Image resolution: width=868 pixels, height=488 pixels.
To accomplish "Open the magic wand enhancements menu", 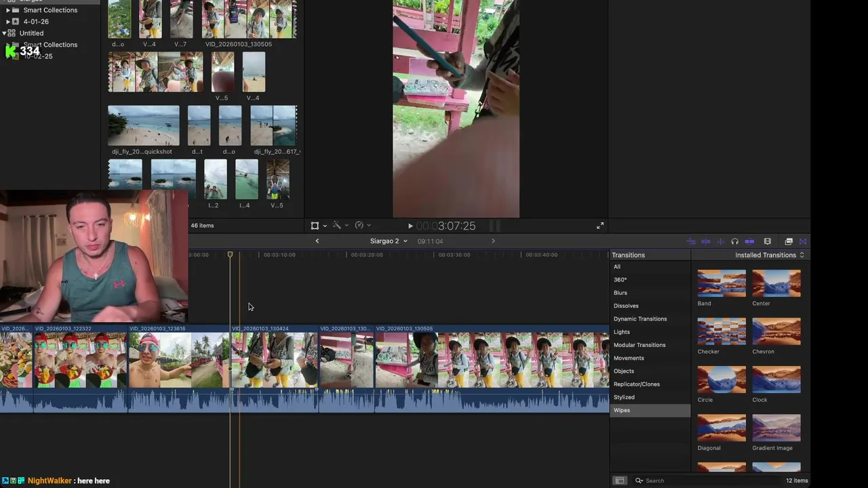I will (x=339, y=226).
